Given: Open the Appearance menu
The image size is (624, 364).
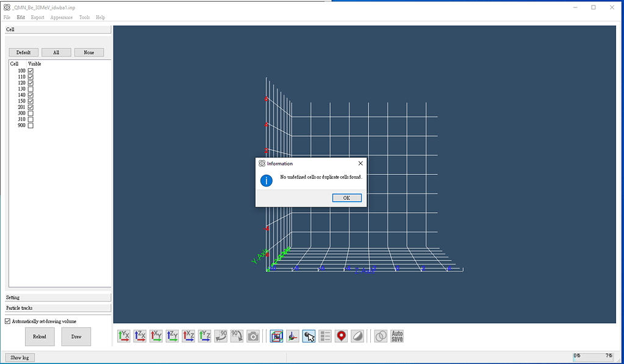Looking at the screenshot, I should point(61,18).
